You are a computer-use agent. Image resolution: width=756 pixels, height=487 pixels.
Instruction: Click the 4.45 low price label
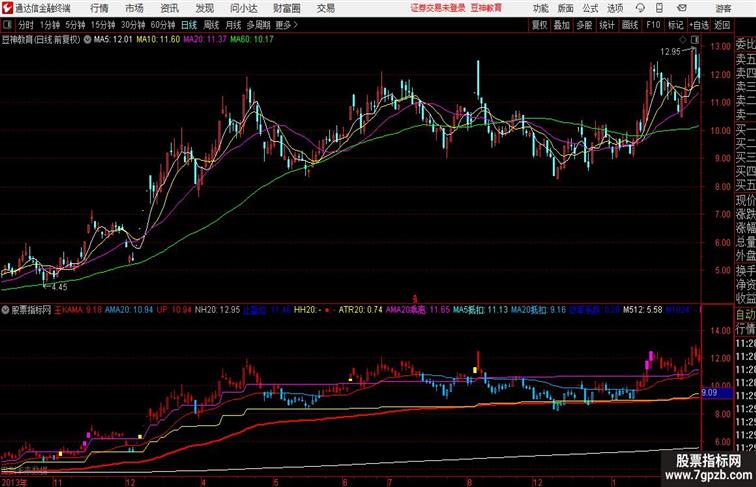point(59,287)
